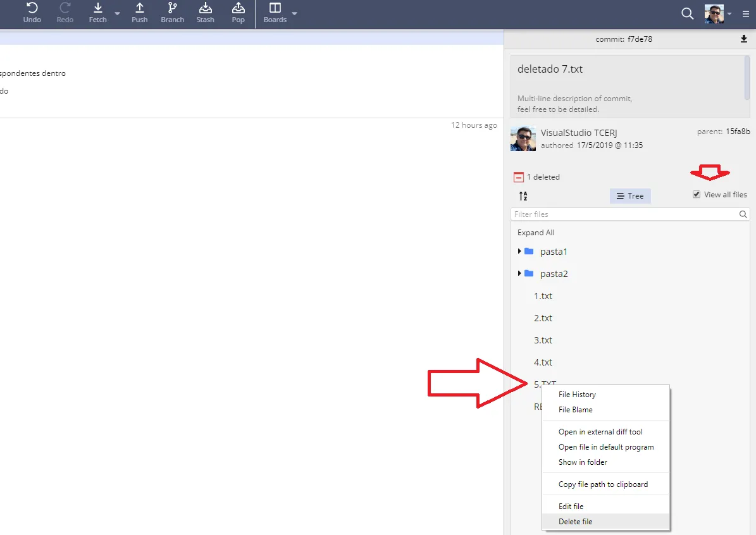Open the profile dropdown arrow
Image resolution: width=756 pixels, height=535 pixels.
click(x=729, y=13)
